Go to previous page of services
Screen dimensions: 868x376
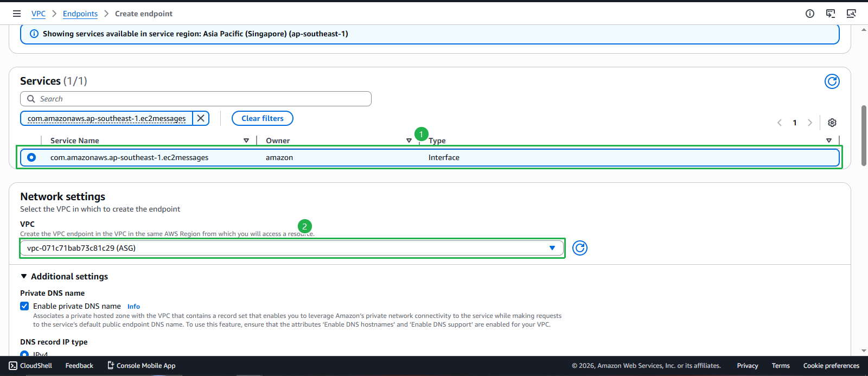[780, 123]
